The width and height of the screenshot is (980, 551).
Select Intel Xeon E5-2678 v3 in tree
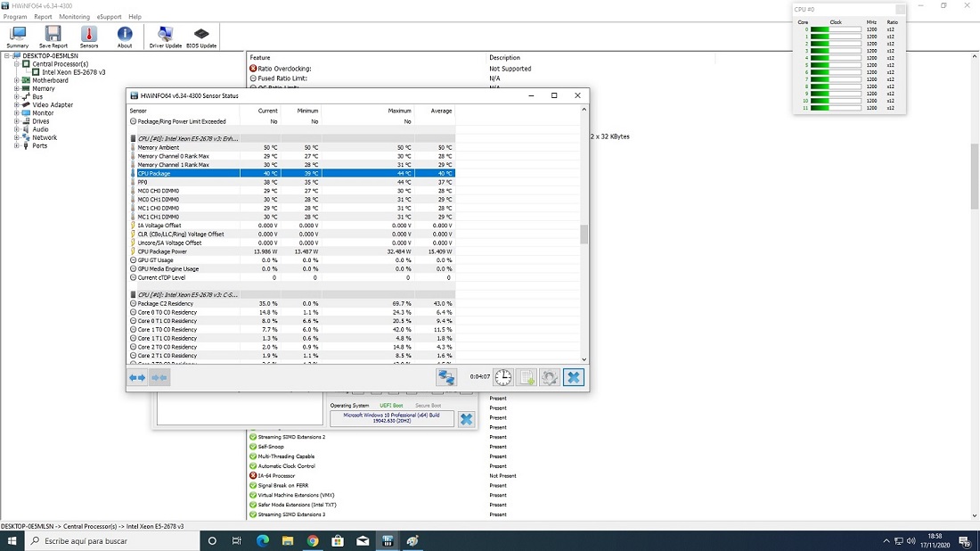(74, 72)
